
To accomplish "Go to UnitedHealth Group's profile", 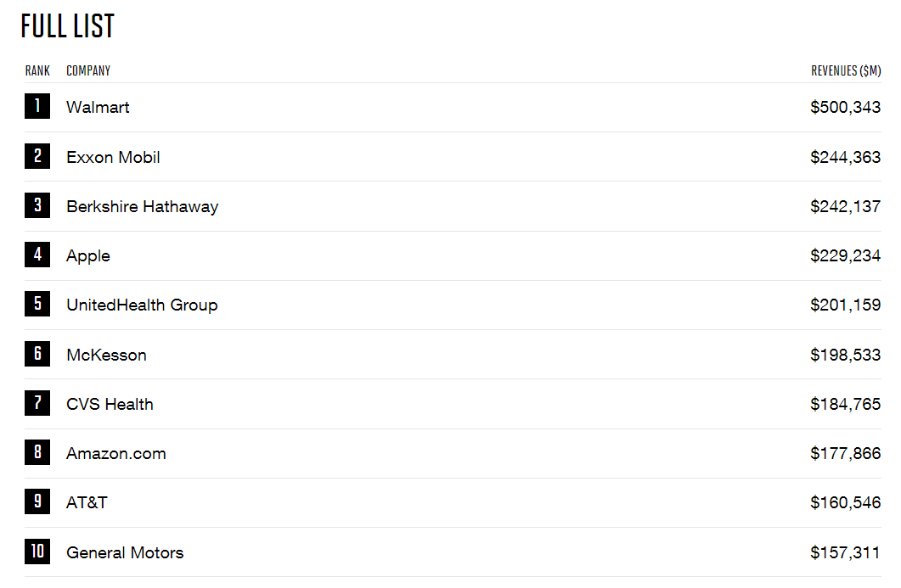I will (x=142, y=305).
